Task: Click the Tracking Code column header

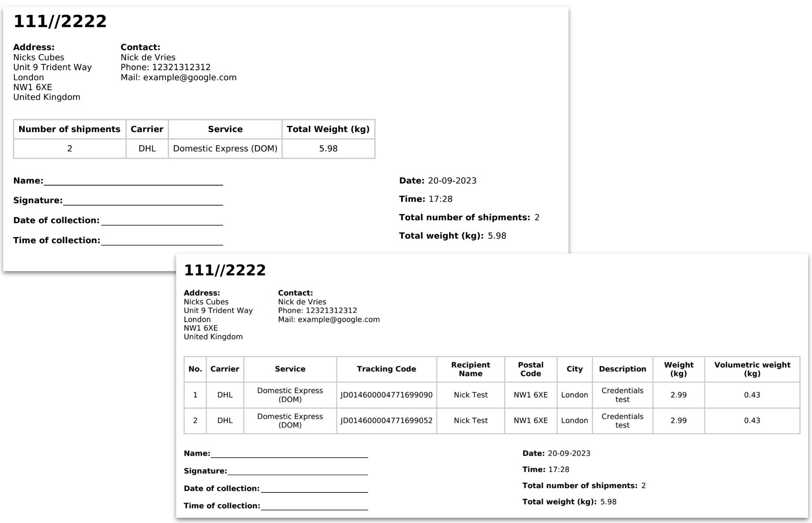Action: pos(386,369)
